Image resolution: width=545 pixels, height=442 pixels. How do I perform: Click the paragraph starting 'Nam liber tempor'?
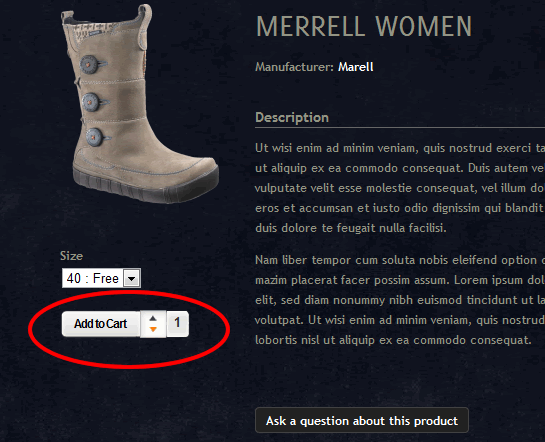tap(400, 300)
